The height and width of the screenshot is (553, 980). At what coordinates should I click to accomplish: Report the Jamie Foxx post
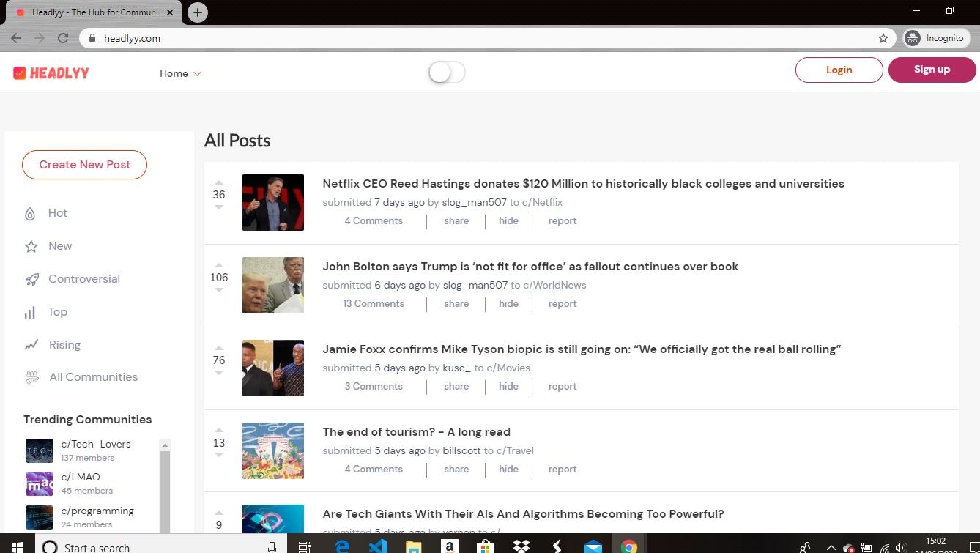click(x=563, y=386)
